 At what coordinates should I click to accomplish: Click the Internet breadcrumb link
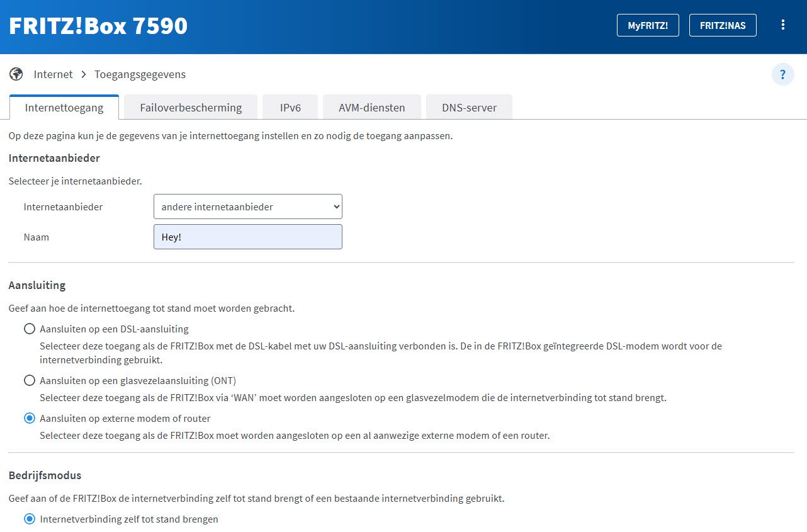point(54,74)
